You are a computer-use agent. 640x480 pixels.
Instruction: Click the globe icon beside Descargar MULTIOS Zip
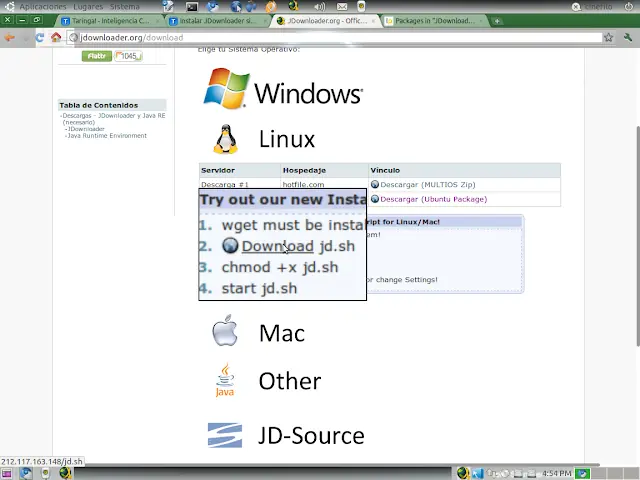pos(375,184)
